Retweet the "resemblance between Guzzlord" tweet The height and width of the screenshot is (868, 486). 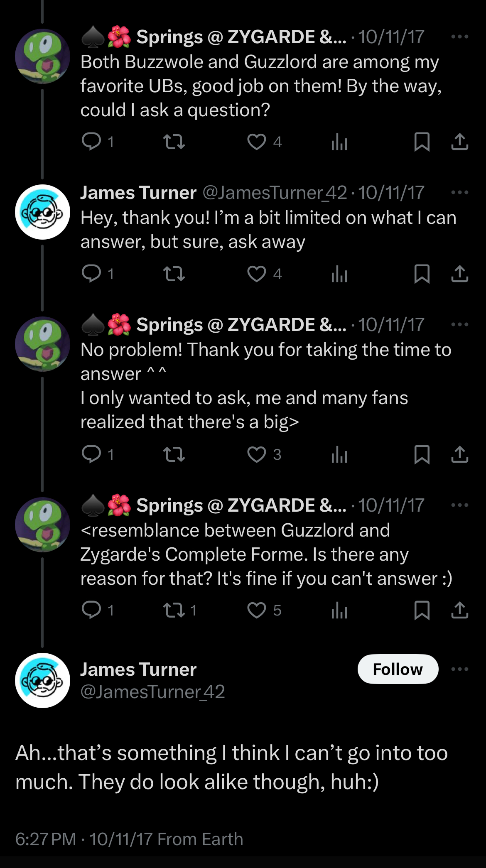click(174, 610)
